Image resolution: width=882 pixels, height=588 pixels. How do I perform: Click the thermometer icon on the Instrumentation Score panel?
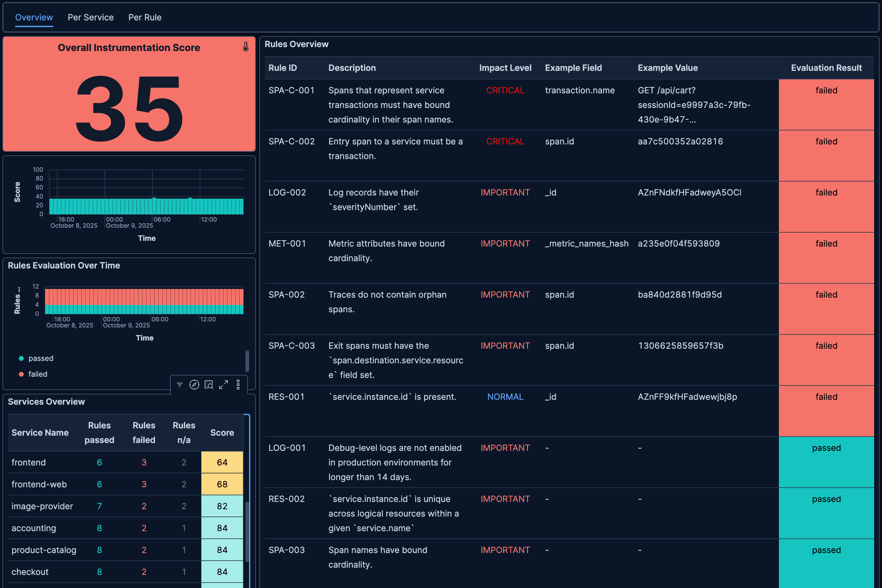(246, 47)
